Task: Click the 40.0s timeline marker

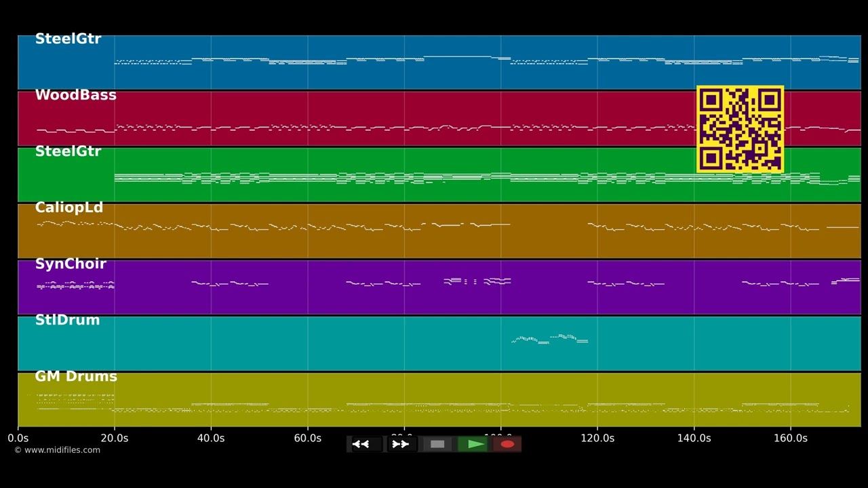Action: pyautogui.click(x=211, y=439)
